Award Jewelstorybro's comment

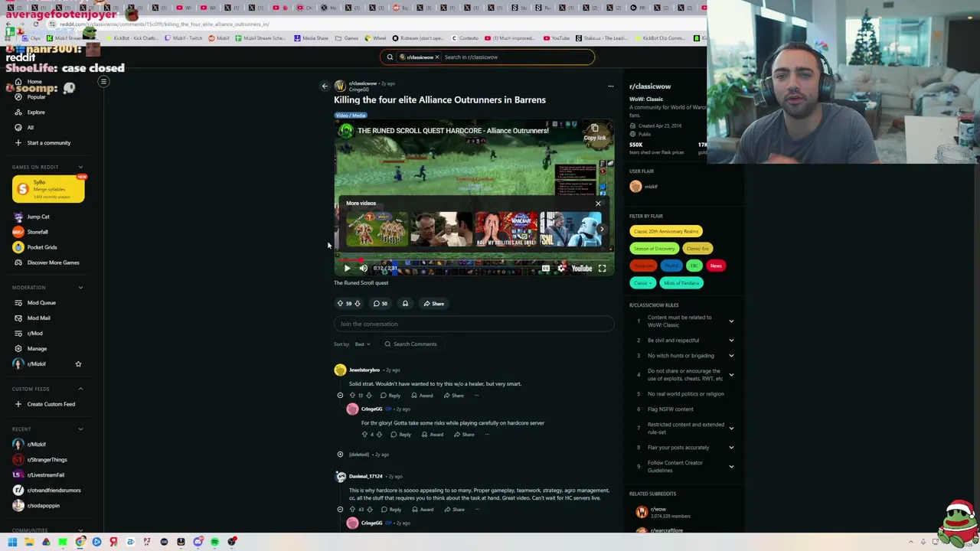click(422, 396)
